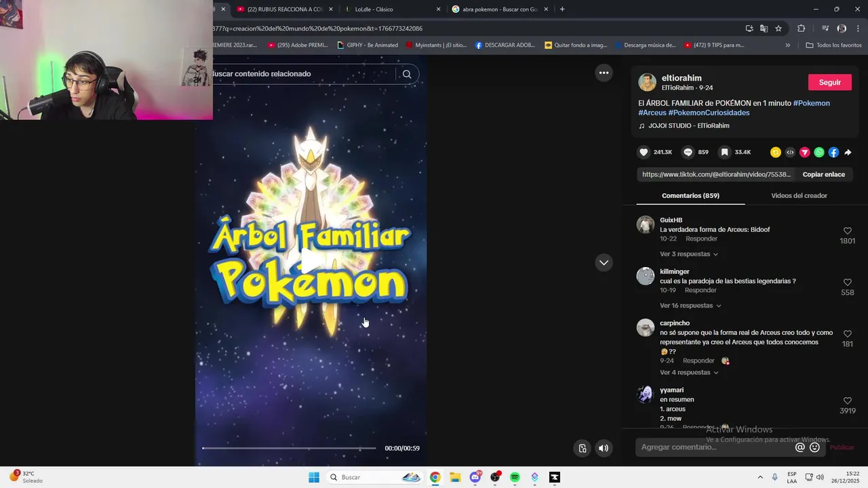The width and height of the screenshot is (868, 488).
Task: Open Chrome Extensions puzzle icon
Action: tap(802, 28)
